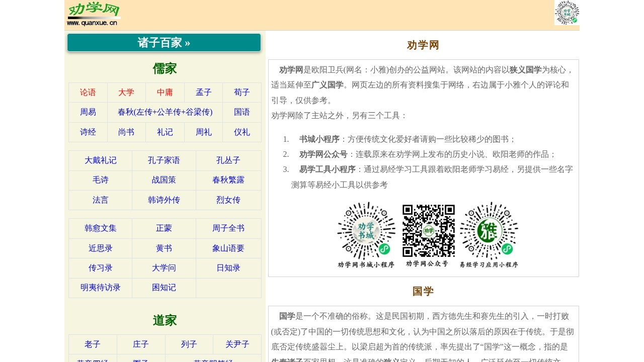Open 周子全书
Screen dimensions: 644x362
coord(228,228)
